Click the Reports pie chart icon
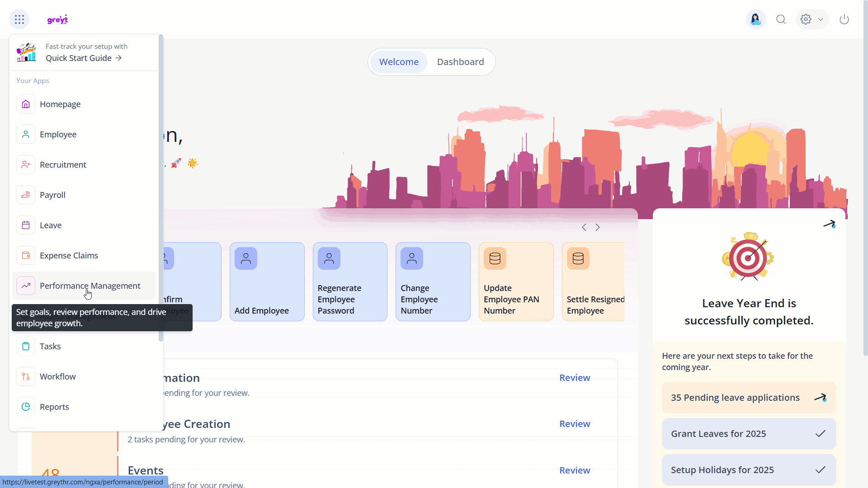This screenshot has height=488, width=868. [x=26, y=407]
